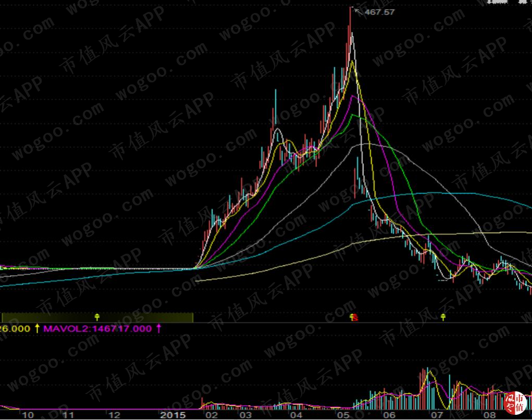The image size is (532, 420).
Task: Click the yellow event marker near month 07
Action: [443, 317]
